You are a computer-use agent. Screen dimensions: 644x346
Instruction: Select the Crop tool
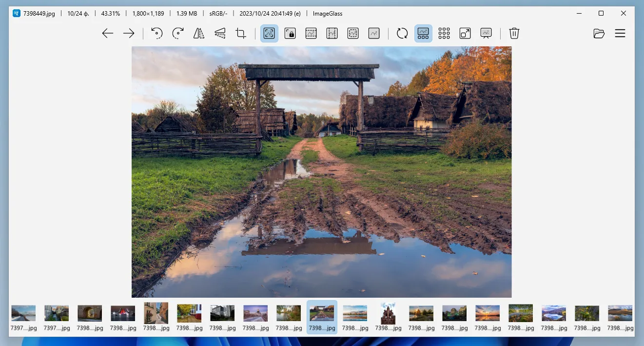click(240, 33)
